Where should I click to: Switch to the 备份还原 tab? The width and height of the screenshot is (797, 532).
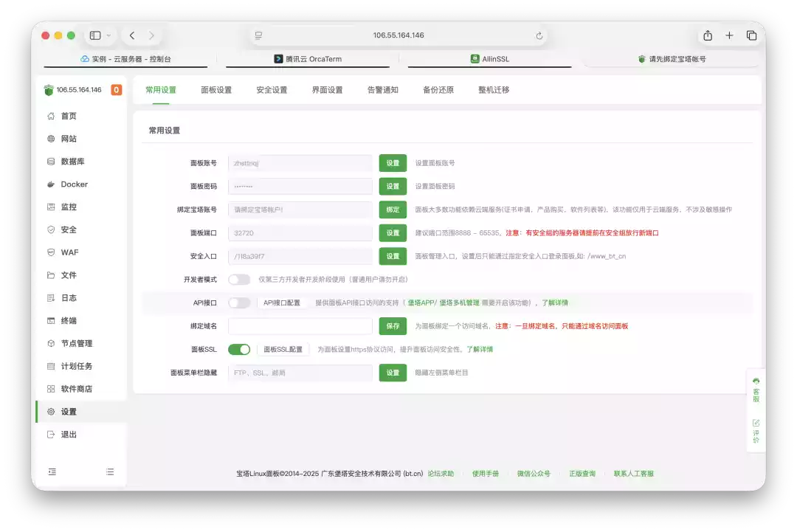pyautogui.click(x=437, y=88)
